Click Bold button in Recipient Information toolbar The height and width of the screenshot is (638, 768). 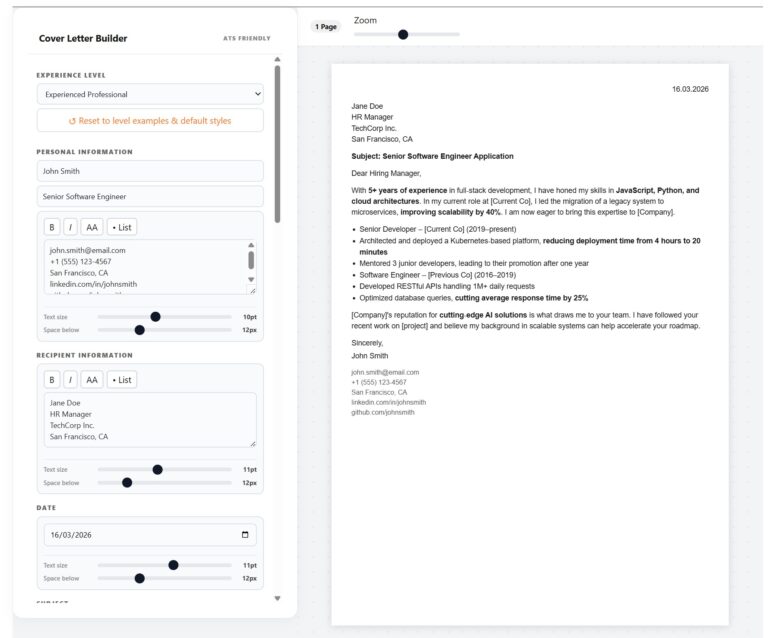52,380
